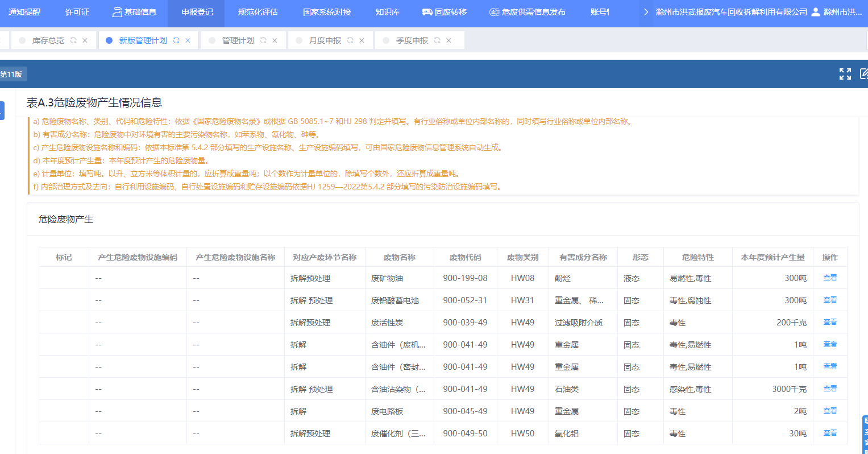Close the 库存总览 tab

pos(85,40)
